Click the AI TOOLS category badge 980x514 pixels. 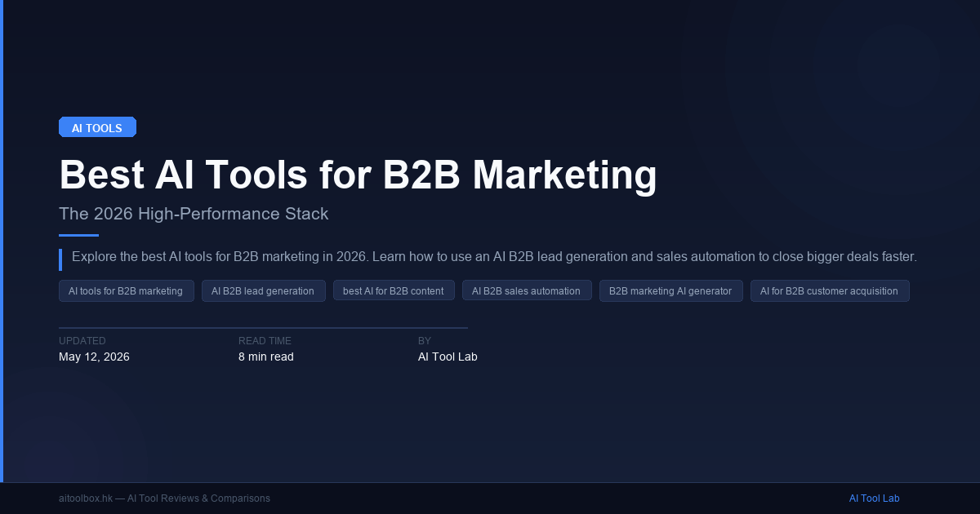pyautogui.click(x=97, y=127)
